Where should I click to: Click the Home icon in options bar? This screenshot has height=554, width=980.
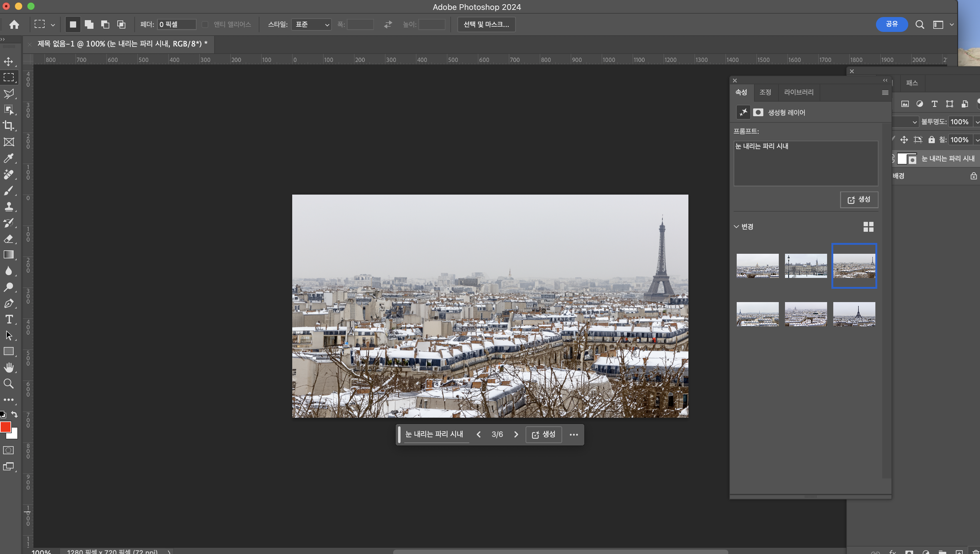click(x=14, y=24)
